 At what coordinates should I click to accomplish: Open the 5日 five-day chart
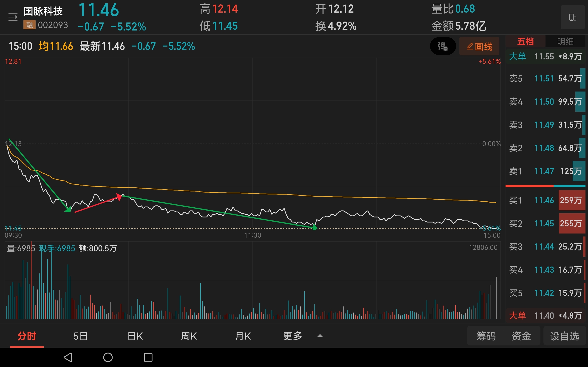coord(80,336)
